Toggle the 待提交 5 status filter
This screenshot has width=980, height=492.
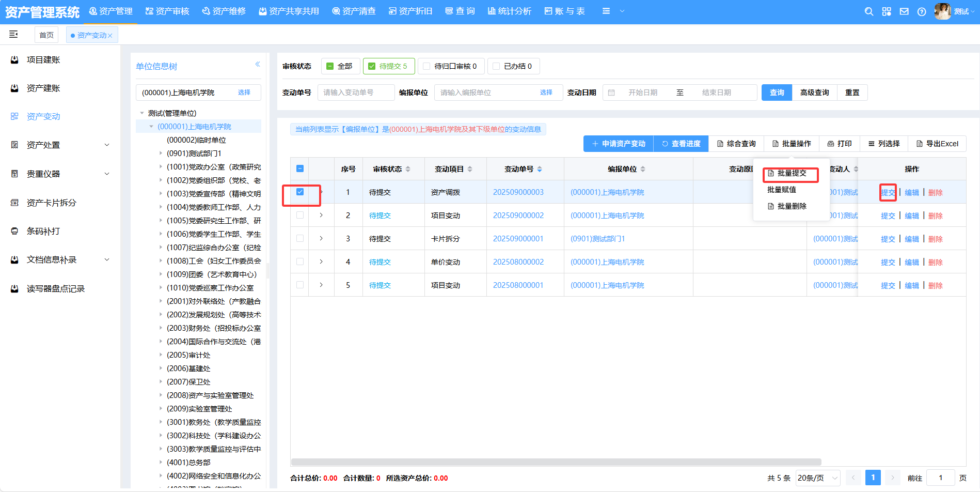pyautogui.click(x=388, y=66)
